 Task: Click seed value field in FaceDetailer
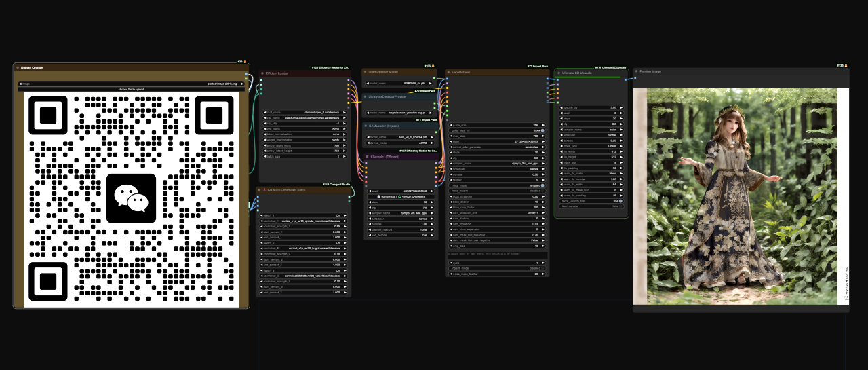pyautogui.click(x=497, y=141)
